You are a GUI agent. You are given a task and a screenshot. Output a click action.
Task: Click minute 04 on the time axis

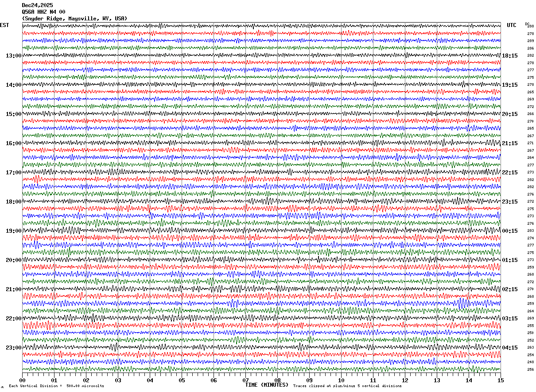(150, 380)
